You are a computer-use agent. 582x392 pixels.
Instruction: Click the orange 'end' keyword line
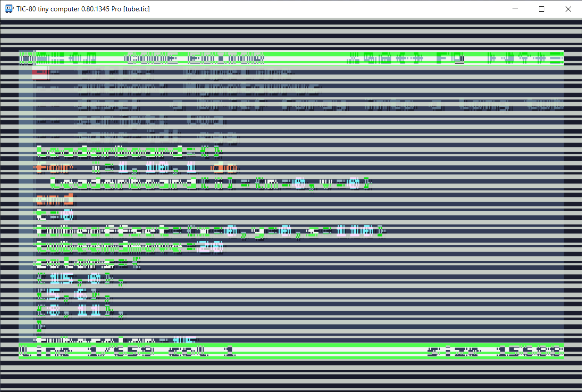coord(55,199)
